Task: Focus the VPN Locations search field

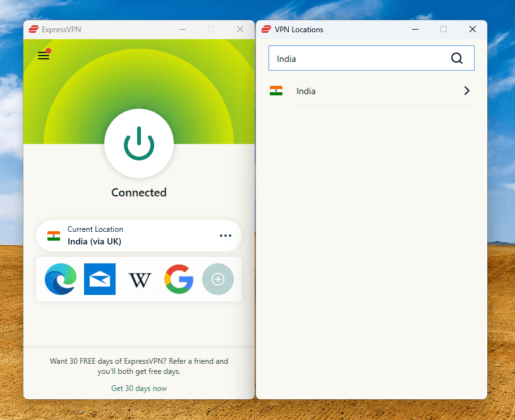Action: tap(360, 59)
